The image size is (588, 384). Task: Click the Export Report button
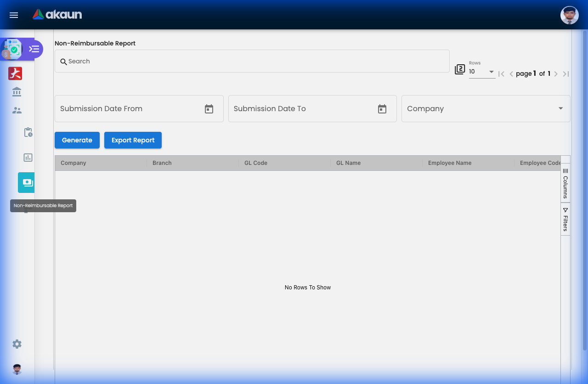(x=133, y=140)
